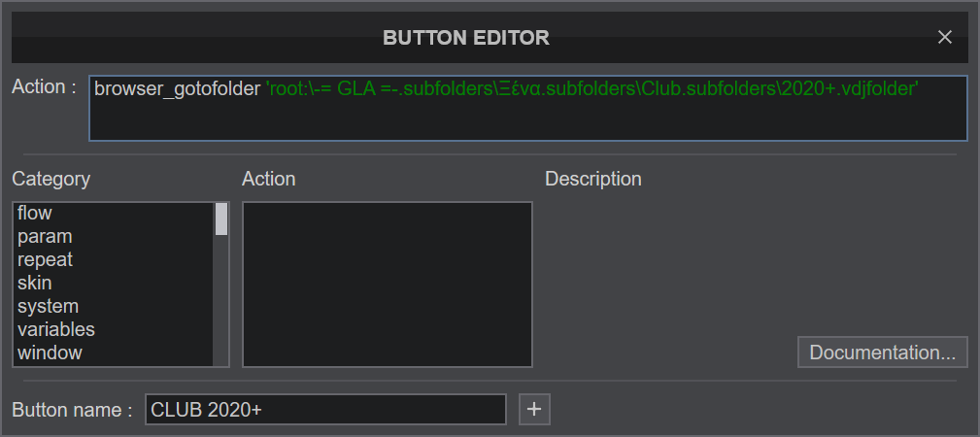Viewport: 980px width, 437px height.
Task: Click the BUTTON EDITOR title bar
Action: tap(466, 38)
